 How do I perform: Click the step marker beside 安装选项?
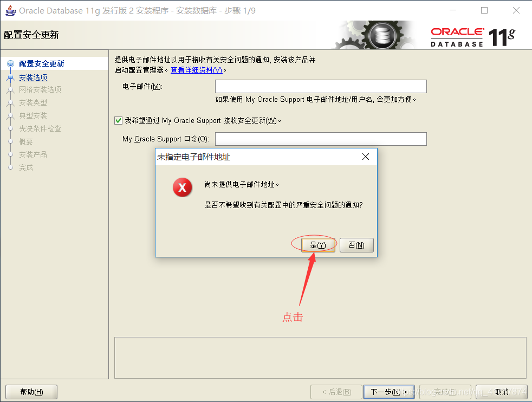click(x=10, y=77)
